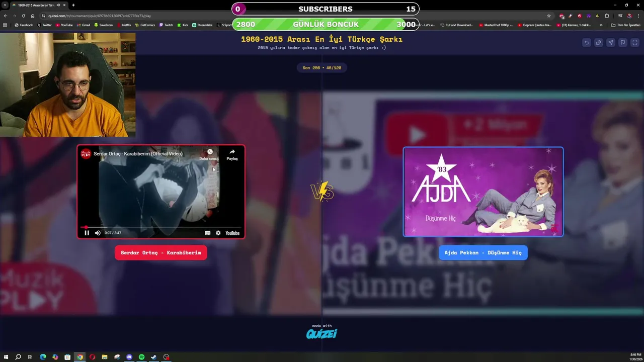
Task: Vote for Ajda Pekkan - Düşünme Hiç
Action: 483,252
